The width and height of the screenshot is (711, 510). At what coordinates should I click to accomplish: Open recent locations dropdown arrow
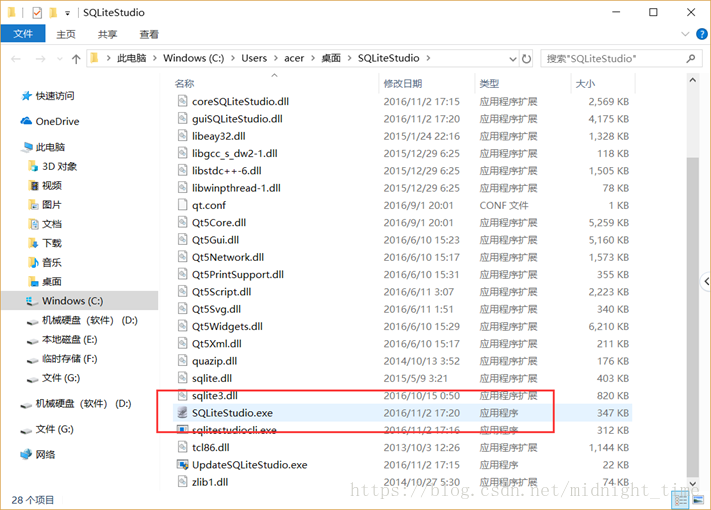click(x=59, y=59)
